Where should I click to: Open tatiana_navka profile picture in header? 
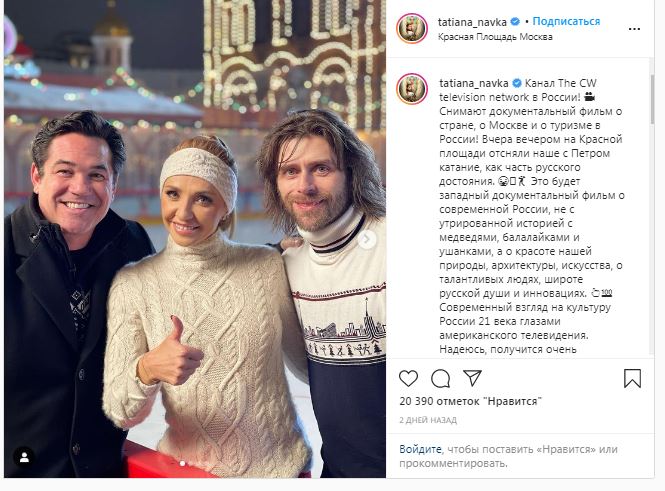pos(411,28)
